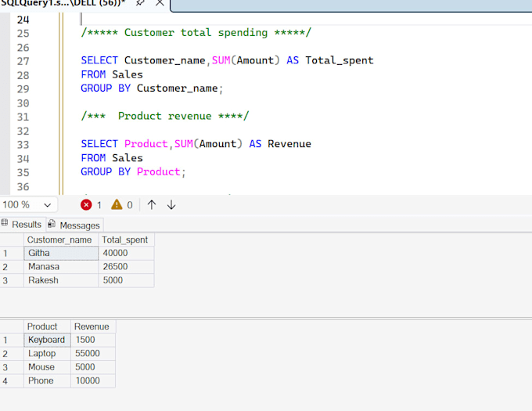Switch to the Messages tab
This screenshot has height=411, width=532.
(x=74, y=225)
